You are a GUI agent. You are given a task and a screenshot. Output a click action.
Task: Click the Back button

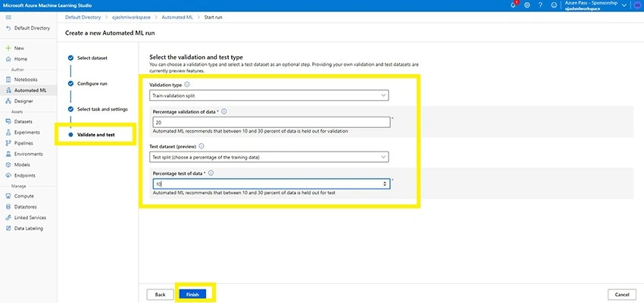pos(160,295)
